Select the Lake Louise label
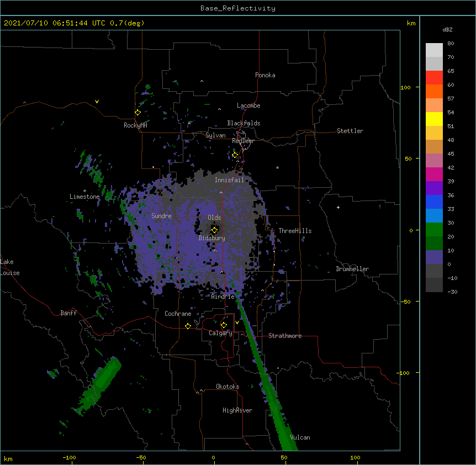This screenshot has width=476, height=465. pyautogui.click(x=10, y=267)
